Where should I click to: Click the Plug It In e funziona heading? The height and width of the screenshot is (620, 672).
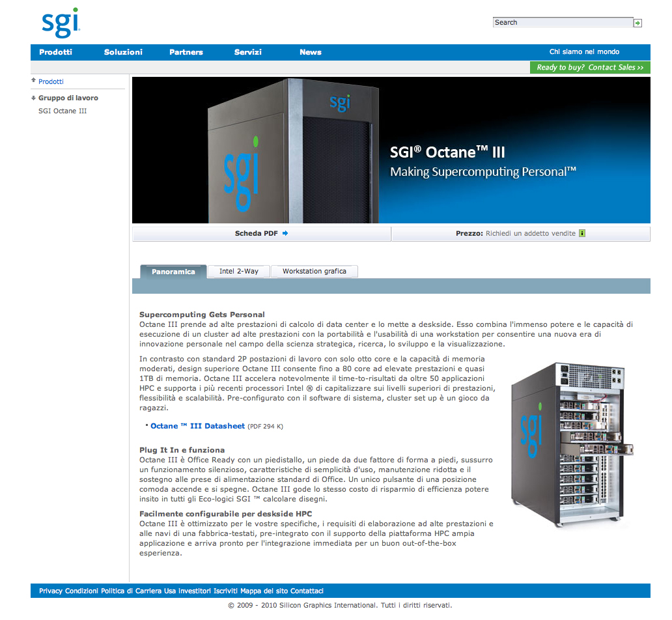tap(182, 450)
